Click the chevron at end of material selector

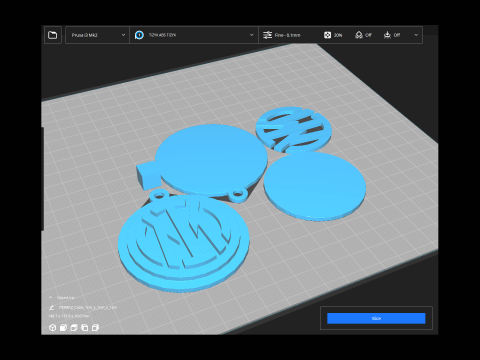252,35
